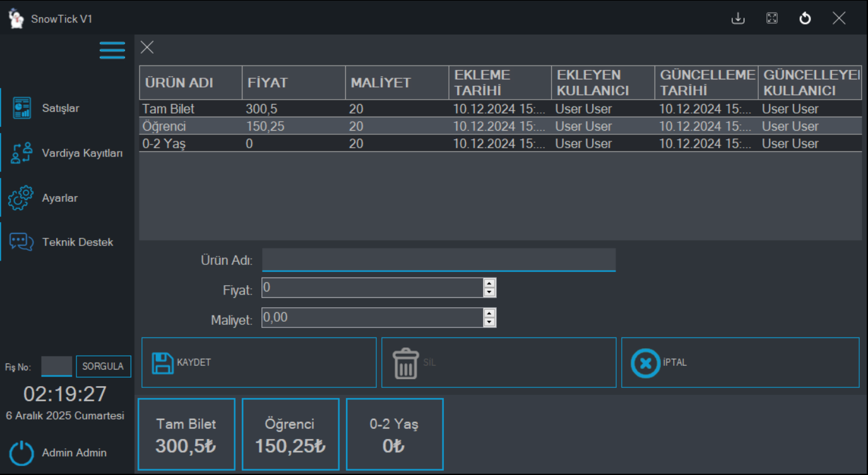This screenshot has width=868, height=475.
Task: Decrease Fiyat with the down arrow
Action: coord(489,292)
